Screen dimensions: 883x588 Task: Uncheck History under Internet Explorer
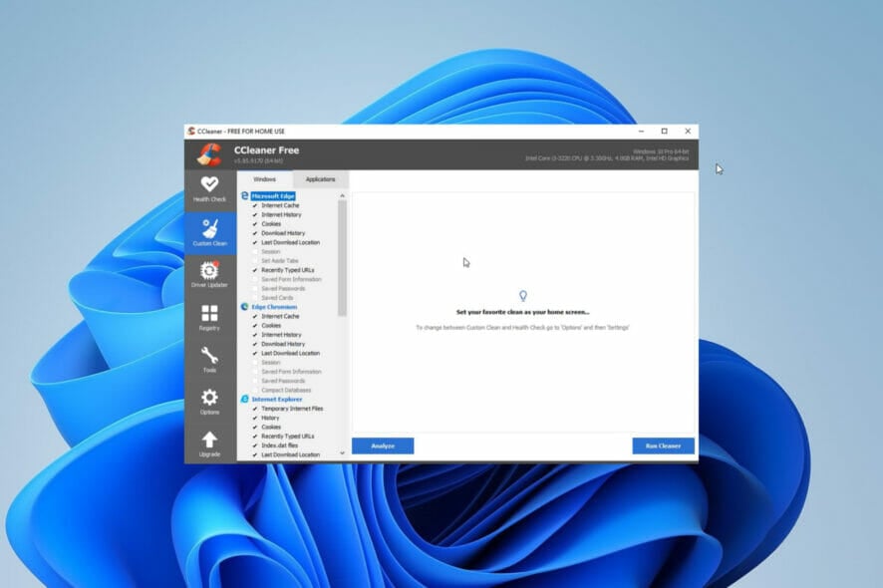pyautogui.click(x=255, y=418)
